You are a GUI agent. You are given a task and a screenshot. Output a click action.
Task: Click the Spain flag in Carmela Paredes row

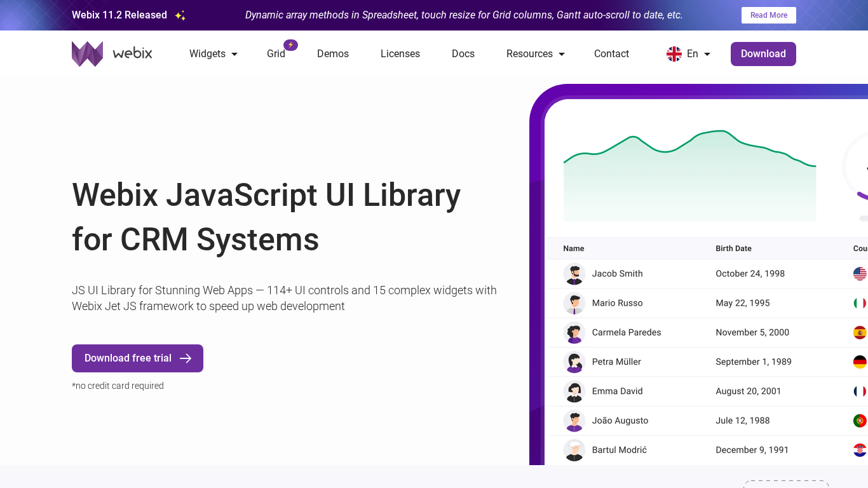click(x=860, y=332)
